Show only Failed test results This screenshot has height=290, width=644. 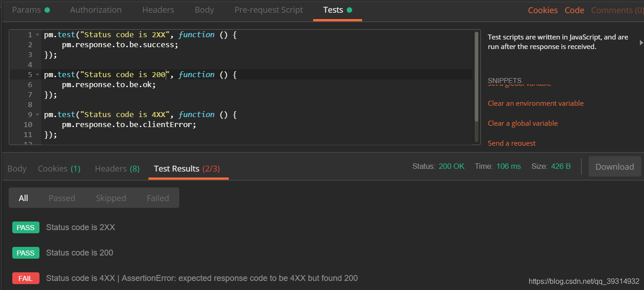coord(157,198)
